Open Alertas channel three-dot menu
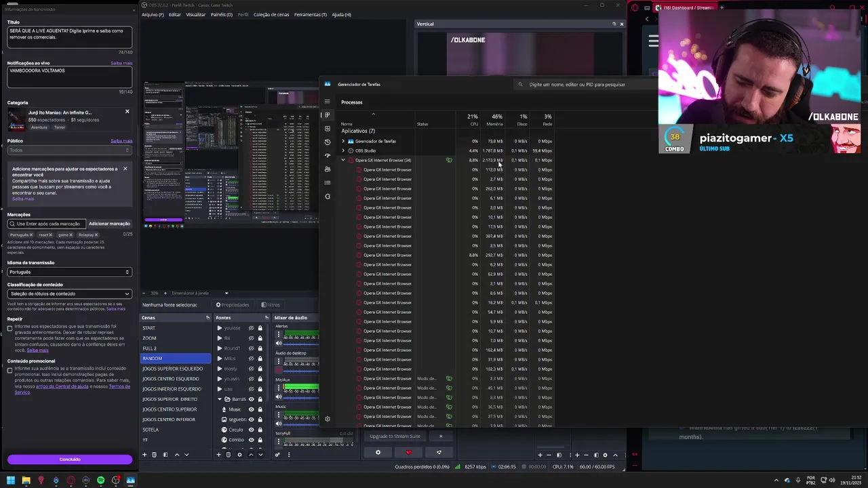 click(278, 333)
